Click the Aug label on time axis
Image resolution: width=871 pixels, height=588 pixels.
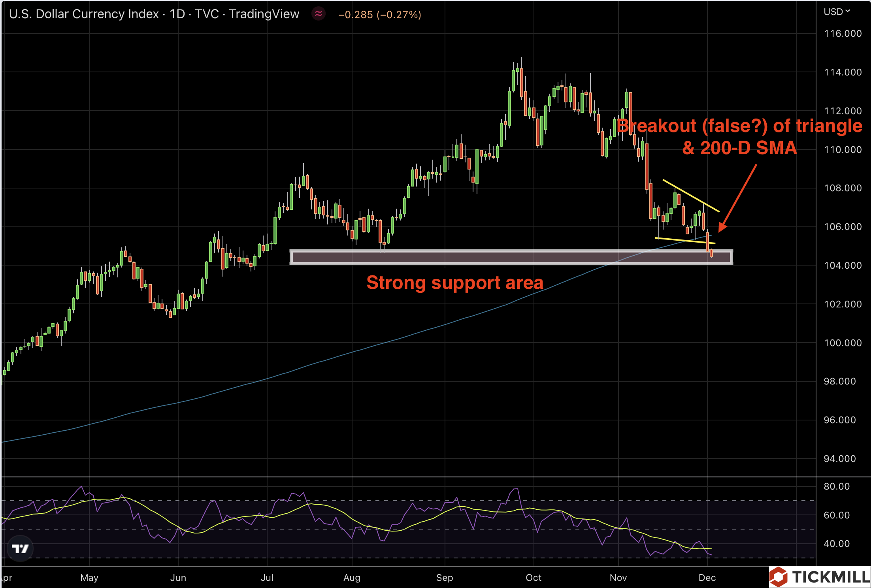coord(352,577)
